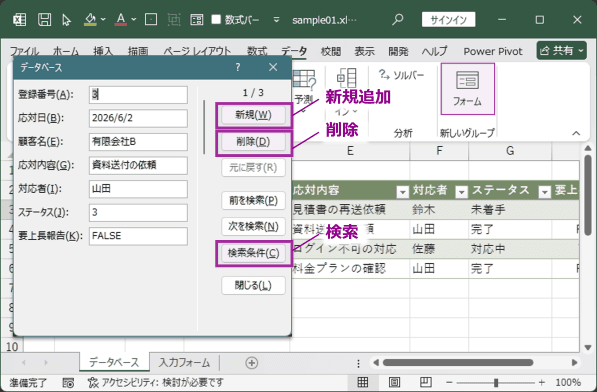Click the horizontal scrollbar of the sheet
Screen dimensions: 597x392
coord(458,362)
